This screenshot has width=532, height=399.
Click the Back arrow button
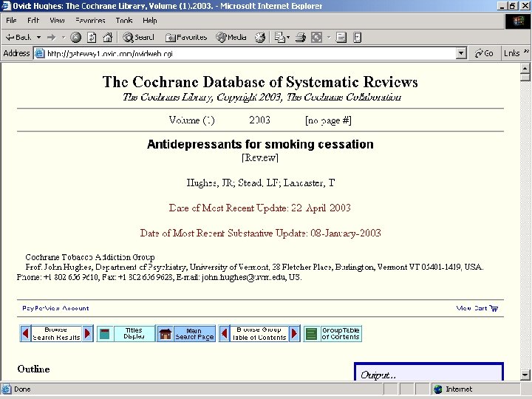[x=18, y=38]
